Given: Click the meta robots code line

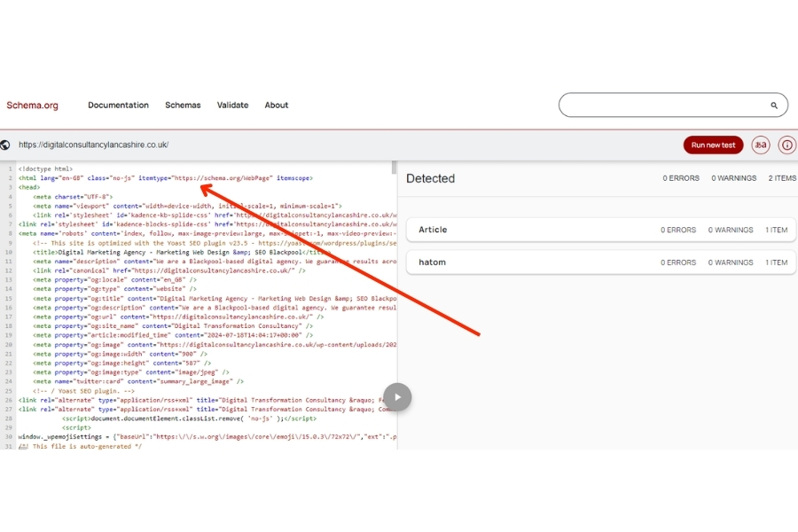Looking at the screenshot, I should [207, 234].
